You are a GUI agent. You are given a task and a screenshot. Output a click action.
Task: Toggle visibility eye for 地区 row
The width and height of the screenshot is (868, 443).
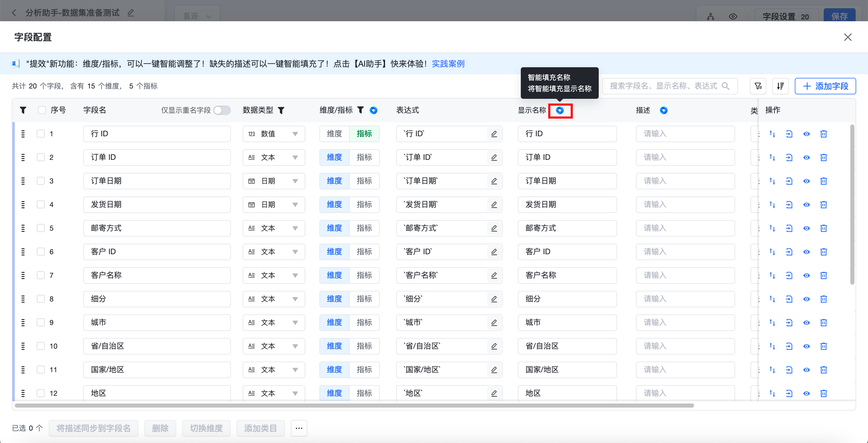[806, 393]
